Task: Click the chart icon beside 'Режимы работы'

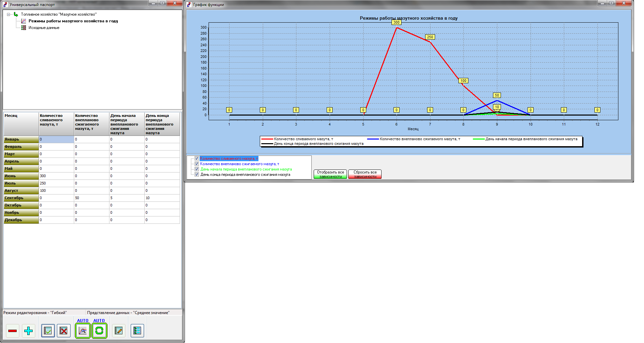Action: (24, 21)
